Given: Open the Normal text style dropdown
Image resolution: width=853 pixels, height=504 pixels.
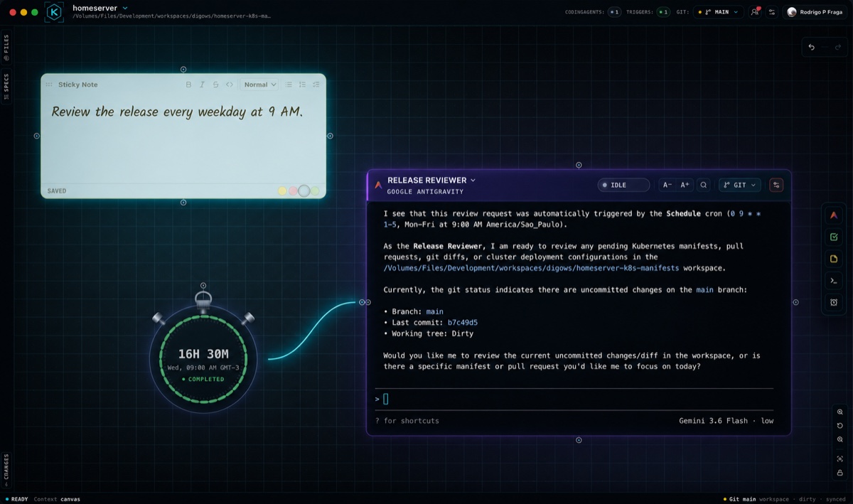Looking at the screenshot, I should [259, 85].
